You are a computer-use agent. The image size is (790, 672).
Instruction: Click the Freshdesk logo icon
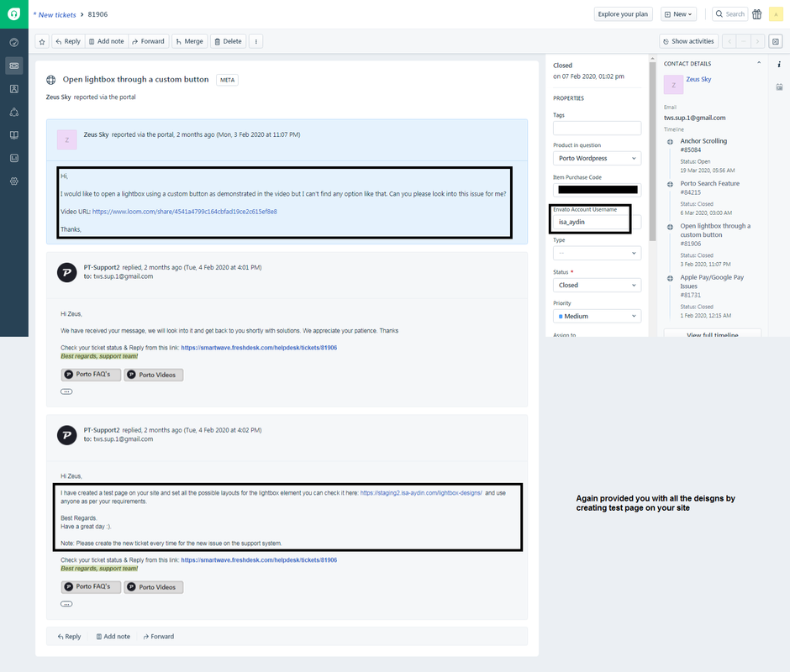coord(14,14)
